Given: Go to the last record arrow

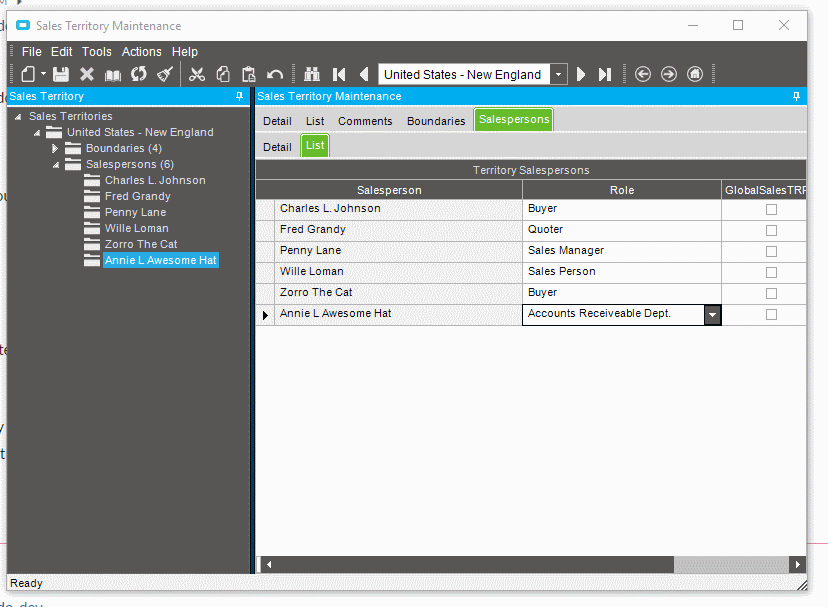Looking at the screenshot, I should [605, 74].
